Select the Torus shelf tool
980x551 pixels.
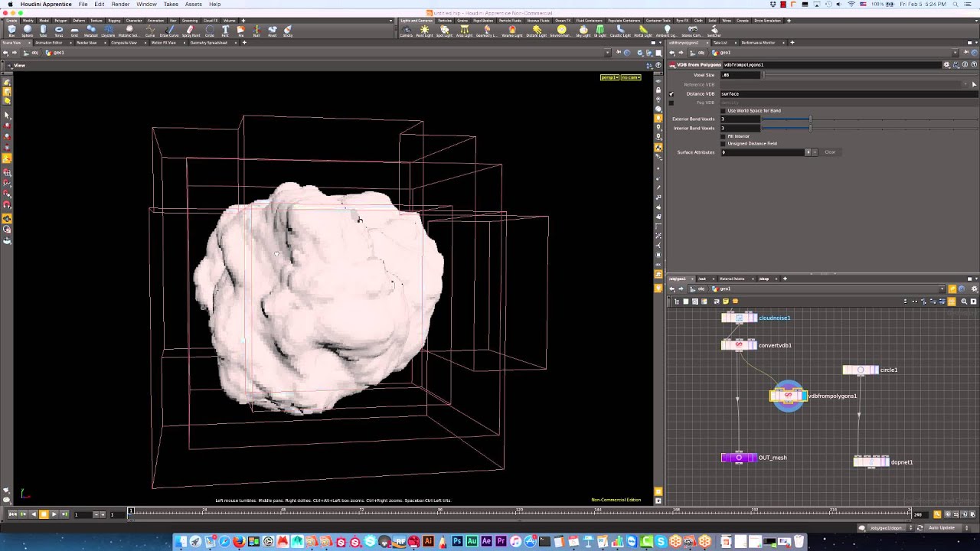pyautogui.click(x=59, y=31)
